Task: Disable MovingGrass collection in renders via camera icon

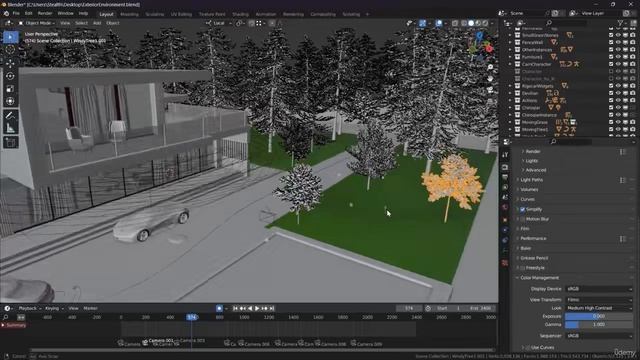Action: tap(633, 122)
